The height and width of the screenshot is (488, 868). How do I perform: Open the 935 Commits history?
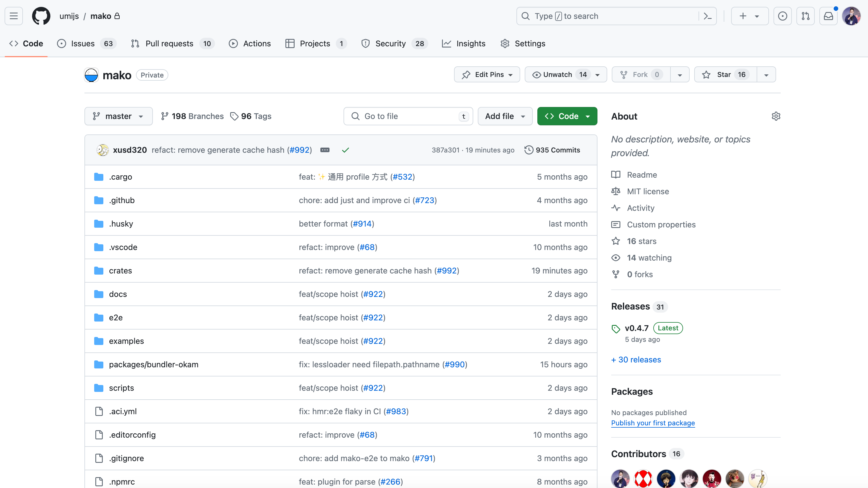click(x=552, y=150)
